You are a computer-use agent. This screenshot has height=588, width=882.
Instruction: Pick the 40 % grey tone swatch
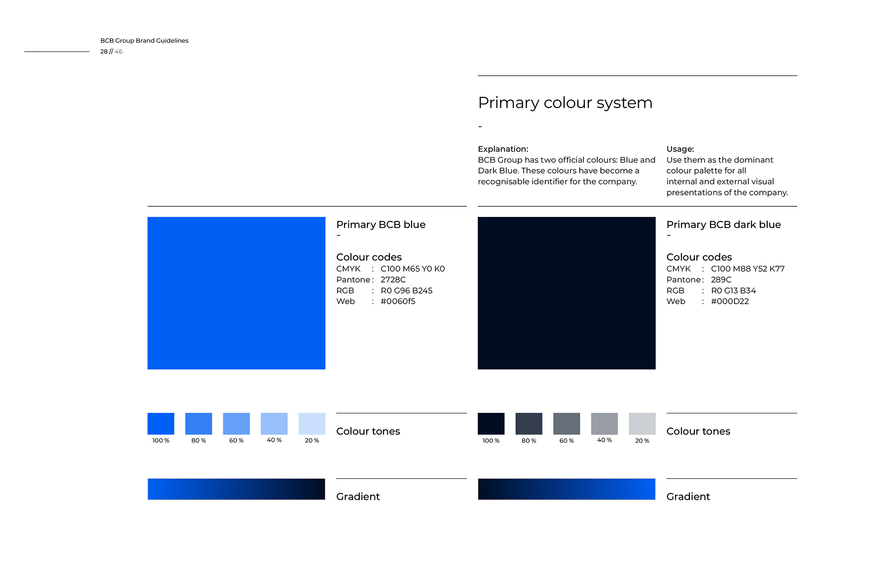coord(605,424)
